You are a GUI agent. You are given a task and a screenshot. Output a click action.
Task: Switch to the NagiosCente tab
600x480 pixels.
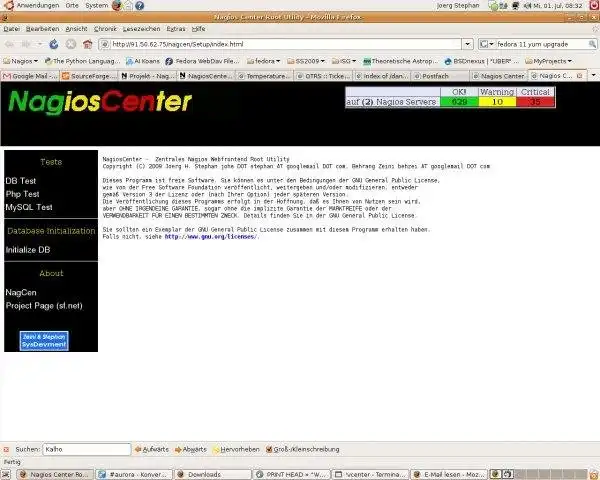207,76
